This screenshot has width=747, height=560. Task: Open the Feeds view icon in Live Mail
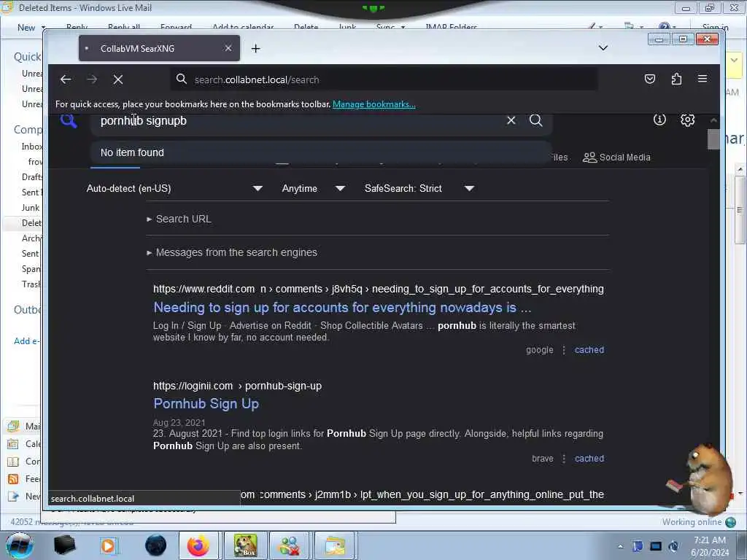13,479
